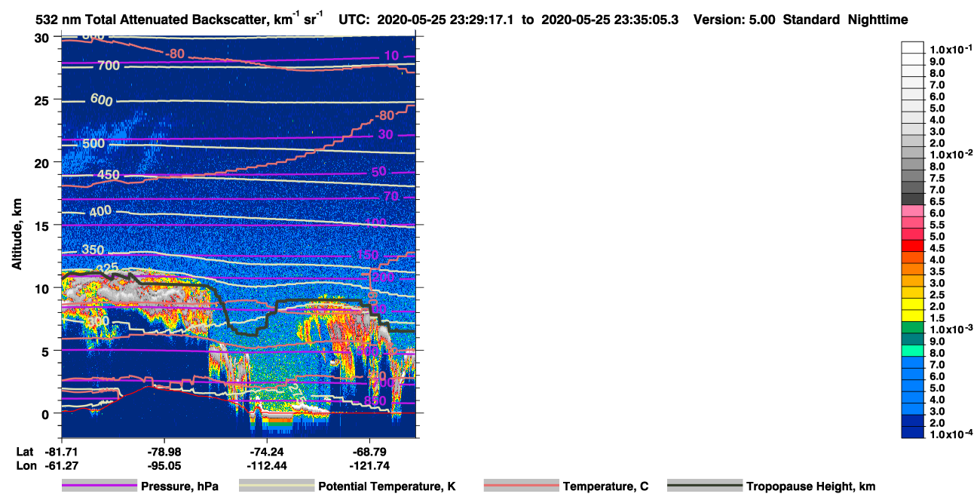Click the color bar label '3.5'
This screenshot has height=503, width=980.
tap(939, 271)
